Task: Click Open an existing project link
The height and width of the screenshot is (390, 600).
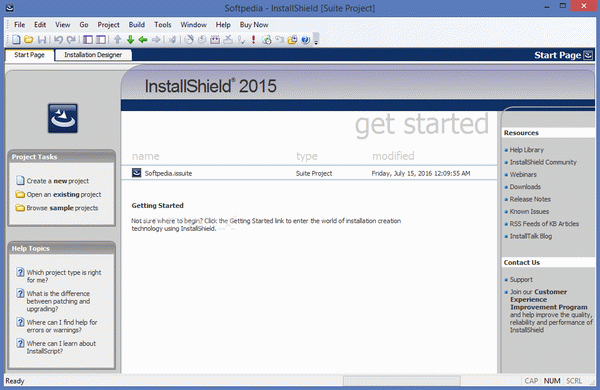Action: (64, 194)
